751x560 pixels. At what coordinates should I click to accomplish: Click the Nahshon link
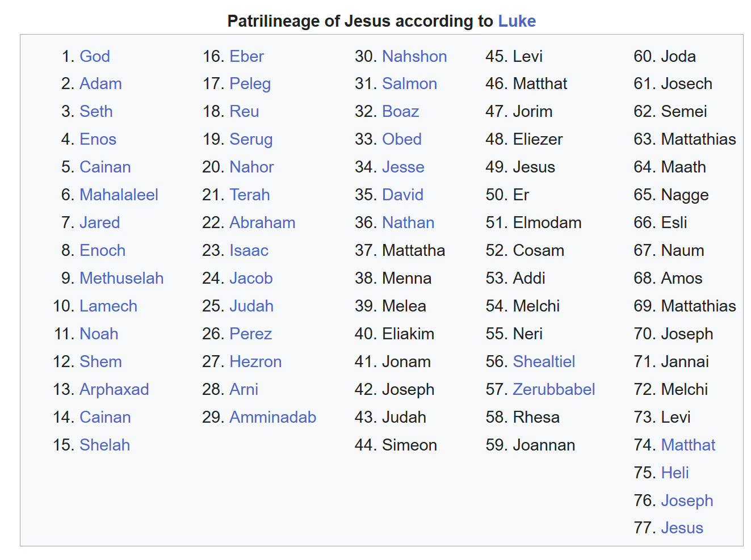coord(414,56)
